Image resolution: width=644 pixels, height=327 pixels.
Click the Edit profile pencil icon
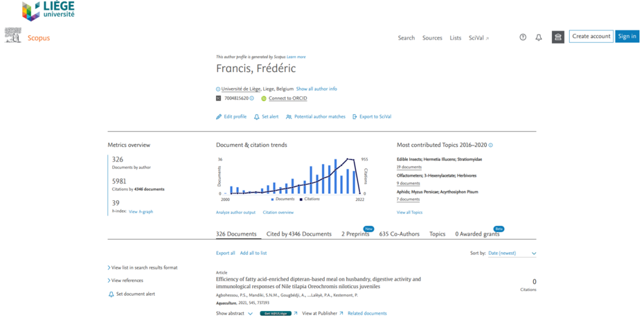pyautogui.click(x=219, y=117)
